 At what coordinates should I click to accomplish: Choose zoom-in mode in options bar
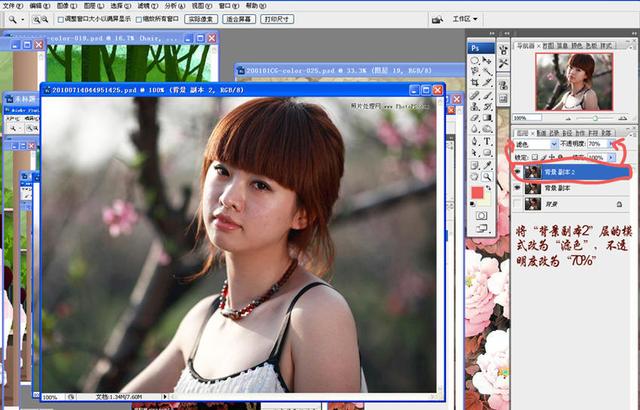click(x=36, y=19)
